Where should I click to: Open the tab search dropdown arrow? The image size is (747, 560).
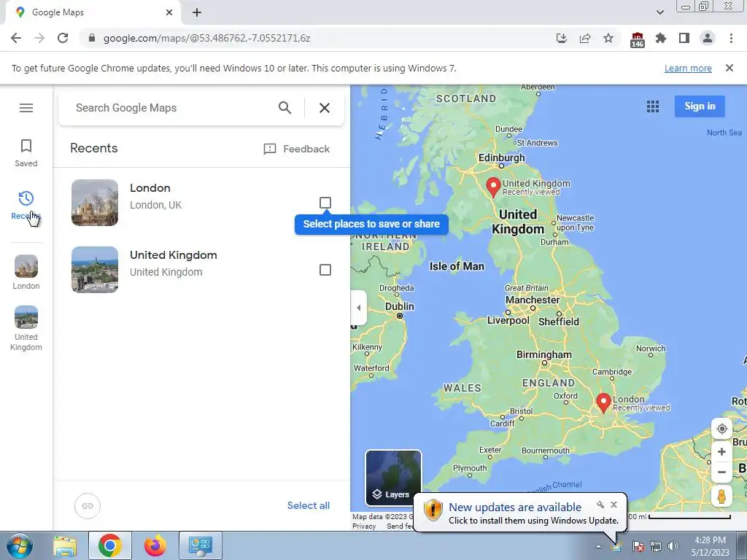pyautogui.click(x=659, y=12)
